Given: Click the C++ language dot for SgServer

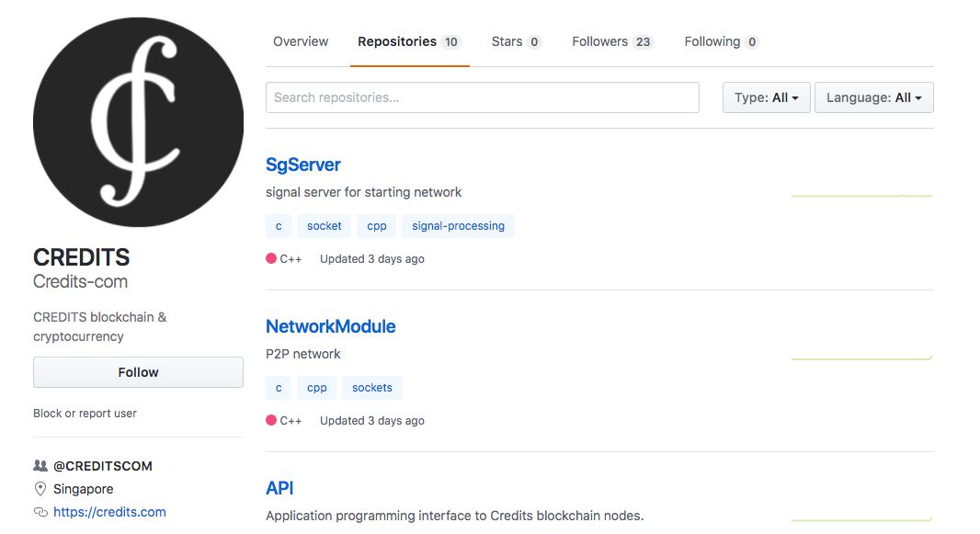Looking at the screenshot, I should point(271,259).
